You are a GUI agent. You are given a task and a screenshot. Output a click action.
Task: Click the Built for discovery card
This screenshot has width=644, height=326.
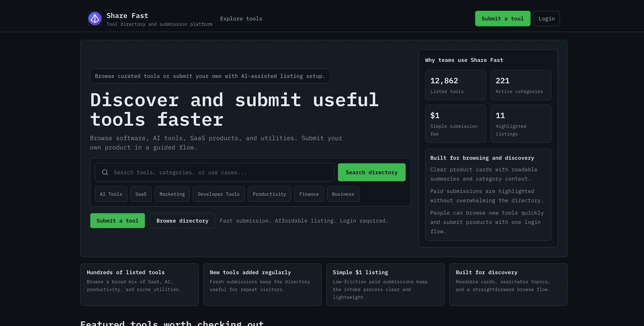(508, 285)
